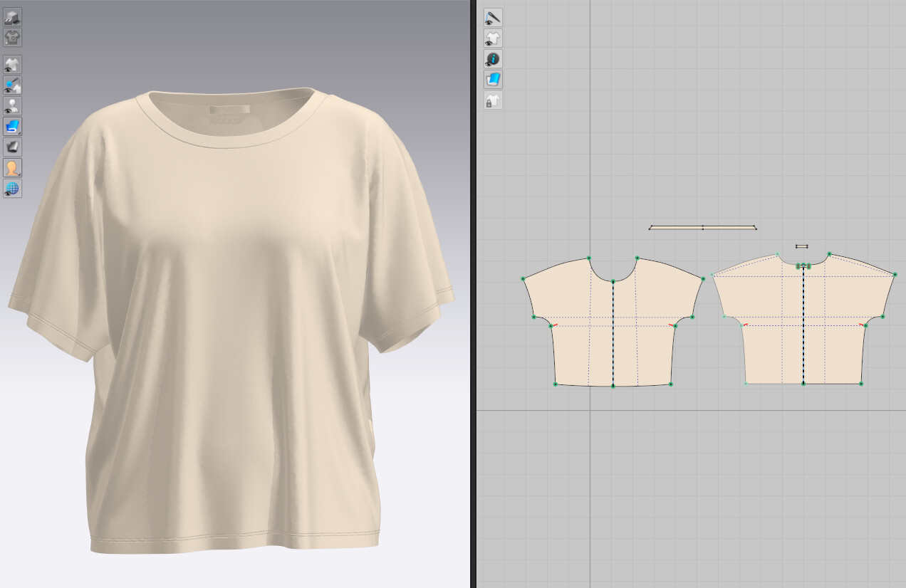Viewport: 906px width, 588px height.
Task: Select the Textured Surface icon in the 3D toolbar
Action: tap(13, 126)
